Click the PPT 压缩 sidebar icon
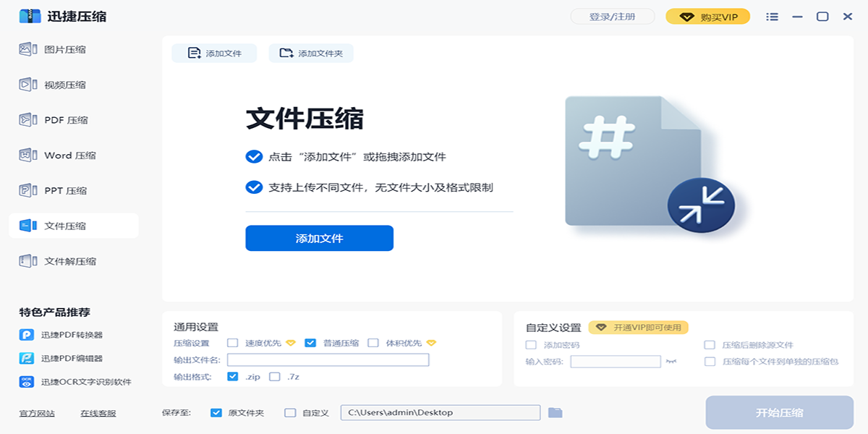This screenshot has width=868, height=434. pos(27,190)
